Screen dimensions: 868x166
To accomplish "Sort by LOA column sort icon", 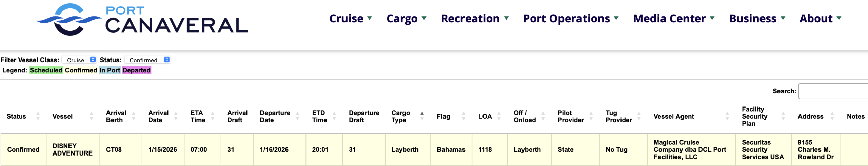I will pyautogui.click(x=499, y=116).
